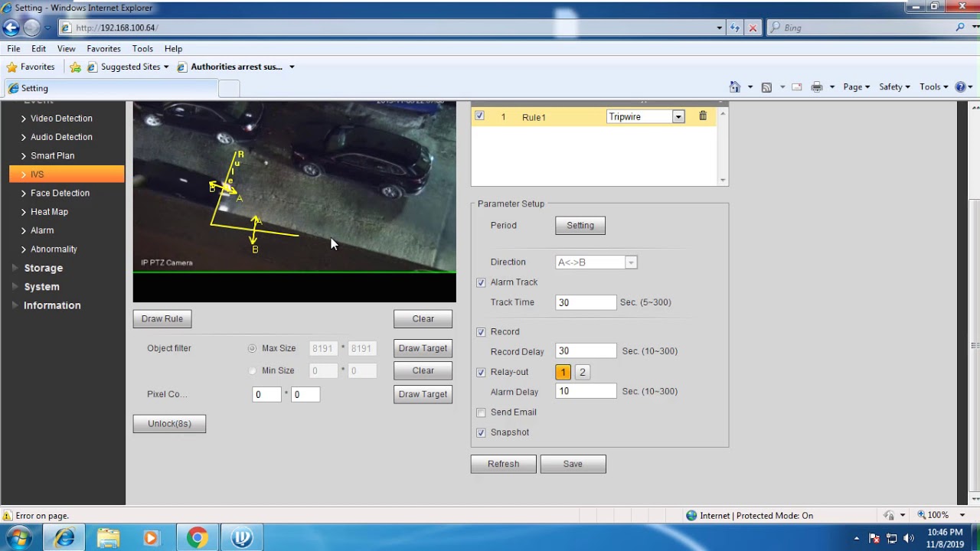Click the Refresh button below parameters
This screenshot has width=980, height=551.
503,464
